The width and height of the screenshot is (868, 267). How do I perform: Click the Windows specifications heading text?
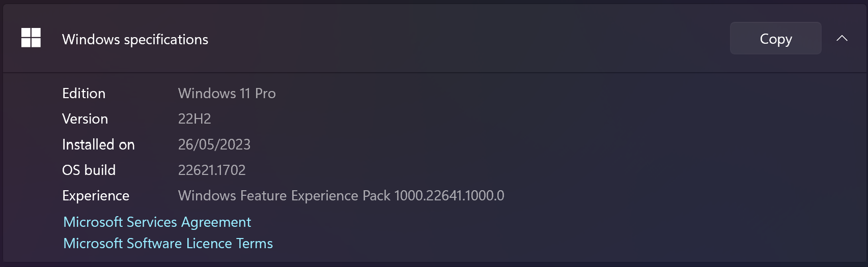135,40
